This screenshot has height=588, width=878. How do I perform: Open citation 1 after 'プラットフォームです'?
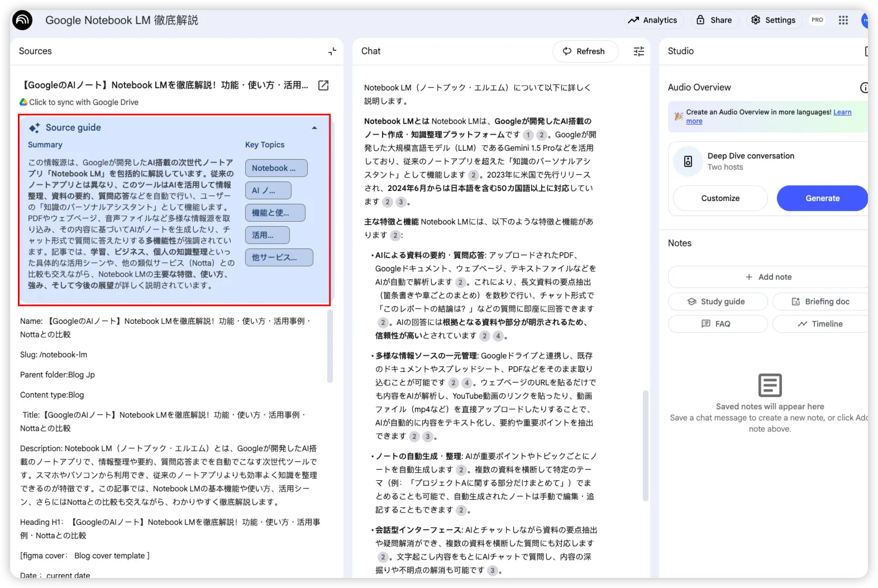coord(528,135)
